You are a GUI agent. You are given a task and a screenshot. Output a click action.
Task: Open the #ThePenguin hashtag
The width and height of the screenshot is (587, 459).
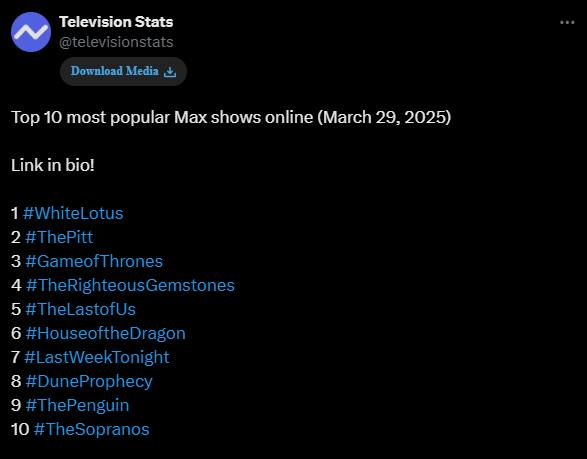click(x=77, y=405)
